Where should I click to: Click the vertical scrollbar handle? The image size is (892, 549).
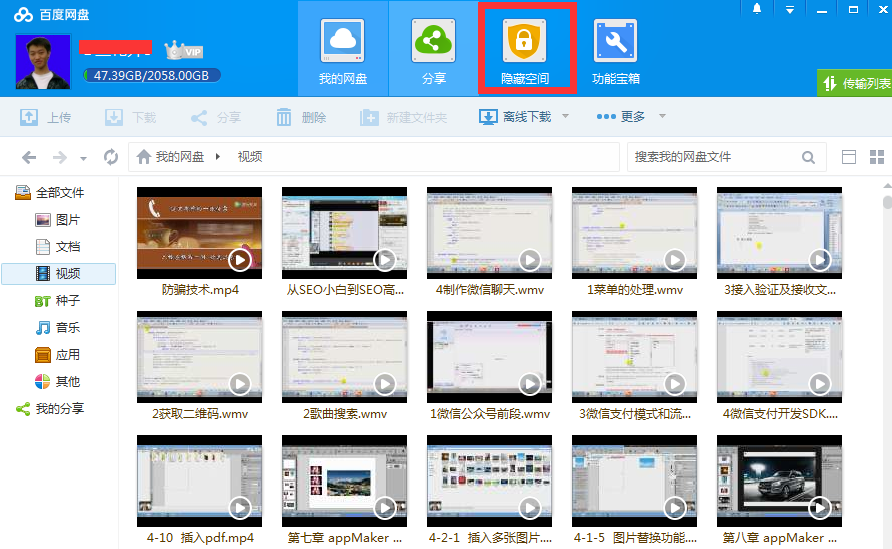[887, 203]
